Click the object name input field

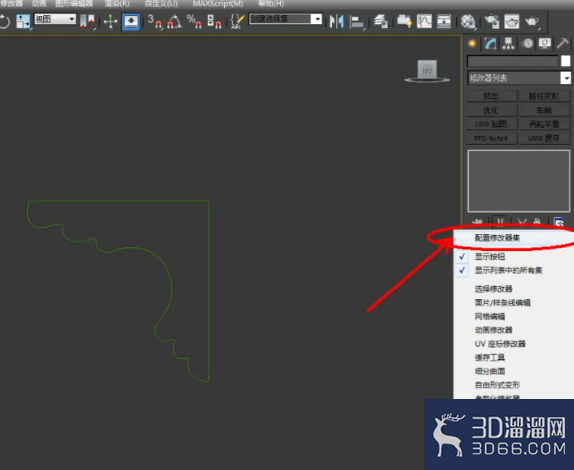[x=512, y=61]
